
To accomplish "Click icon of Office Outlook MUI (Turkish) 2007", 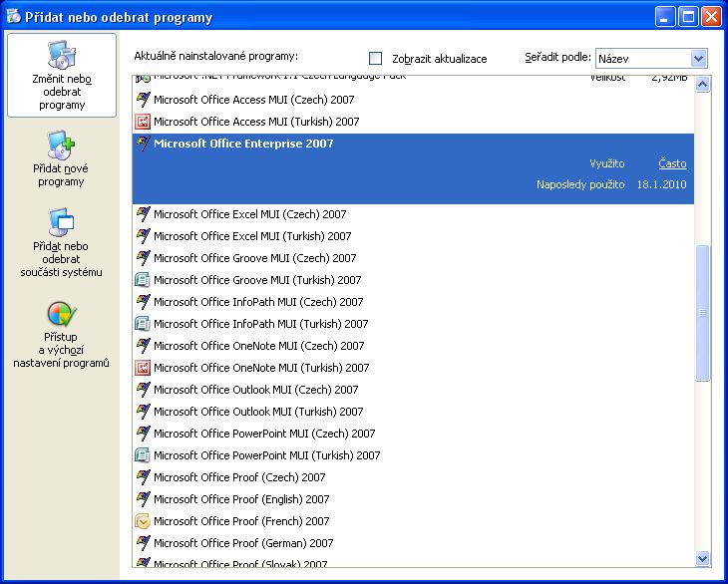I will tap(143, 412).
